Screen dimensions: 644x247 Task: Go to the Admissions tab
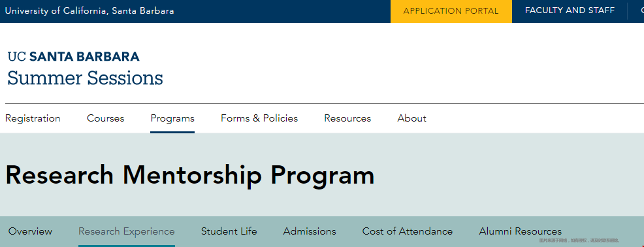click(x=310, y=231)
